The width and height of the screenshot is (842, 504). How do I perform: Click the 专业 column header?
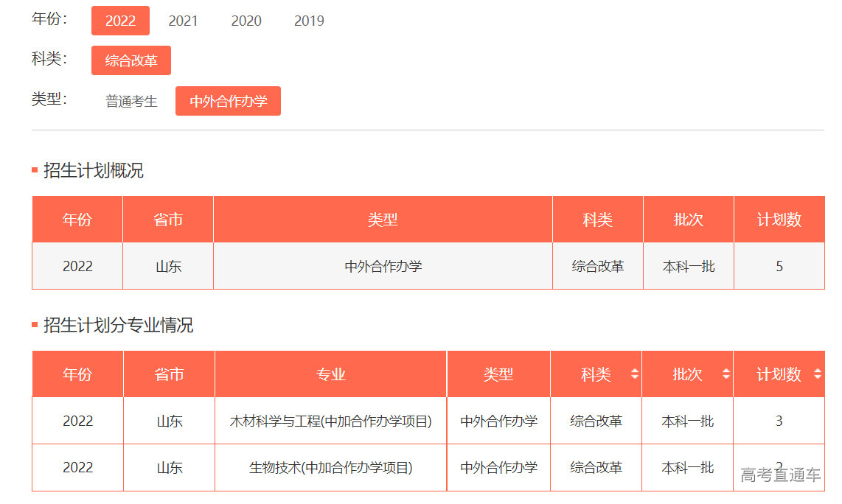point(330,374)
